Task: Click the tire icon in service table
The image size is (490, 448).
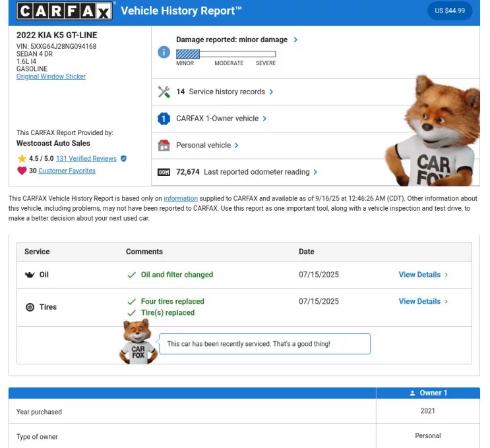Action: pyautogui.click(x=30, y=308)
